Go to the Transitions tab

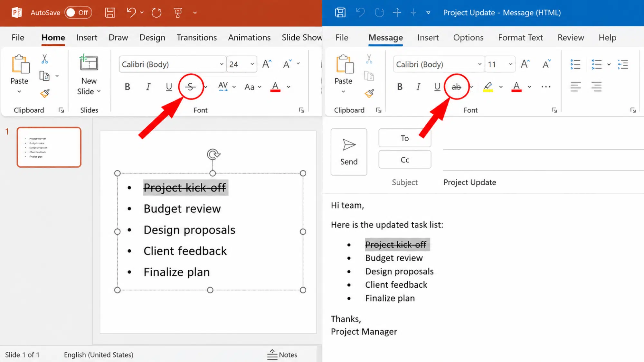click(x=196, y=37)
